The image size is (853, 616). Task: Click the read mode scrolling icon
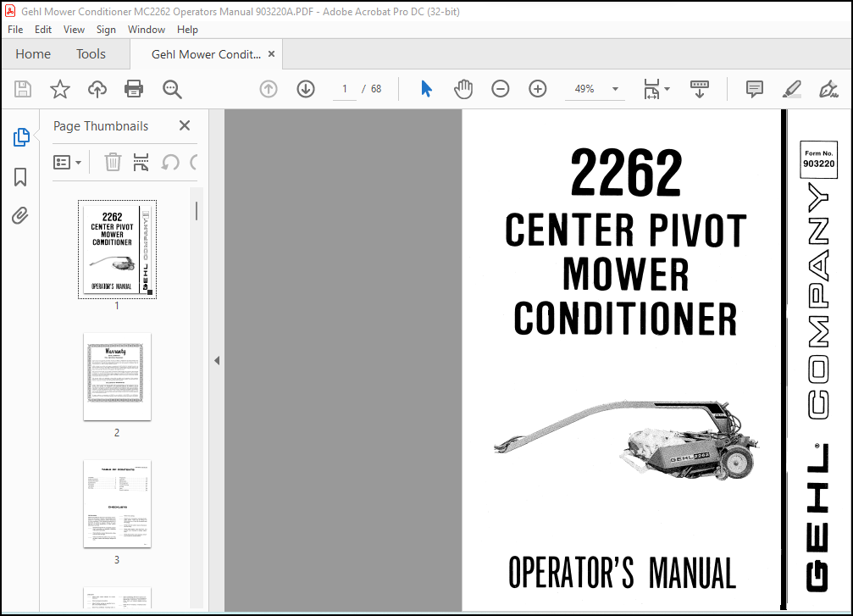point(700,89)
